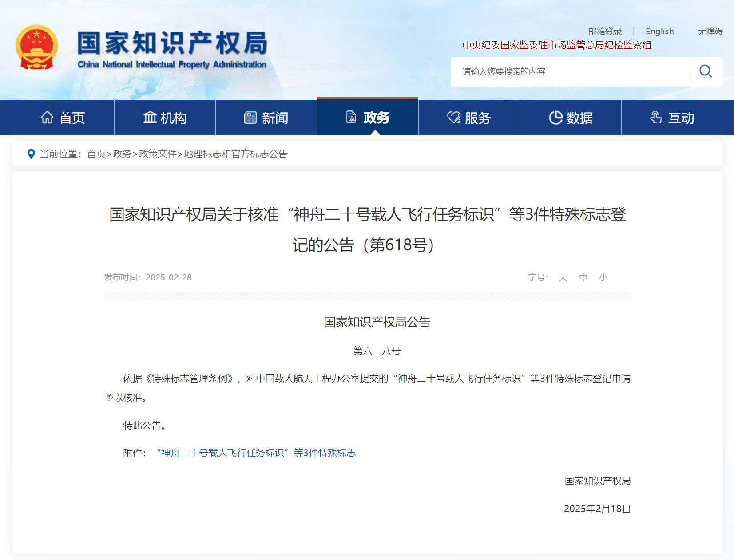The width and height of the screenshot is (734, 560).
Task: Click the newspaper icon beside 新闻
Action: tap(250, 117)
